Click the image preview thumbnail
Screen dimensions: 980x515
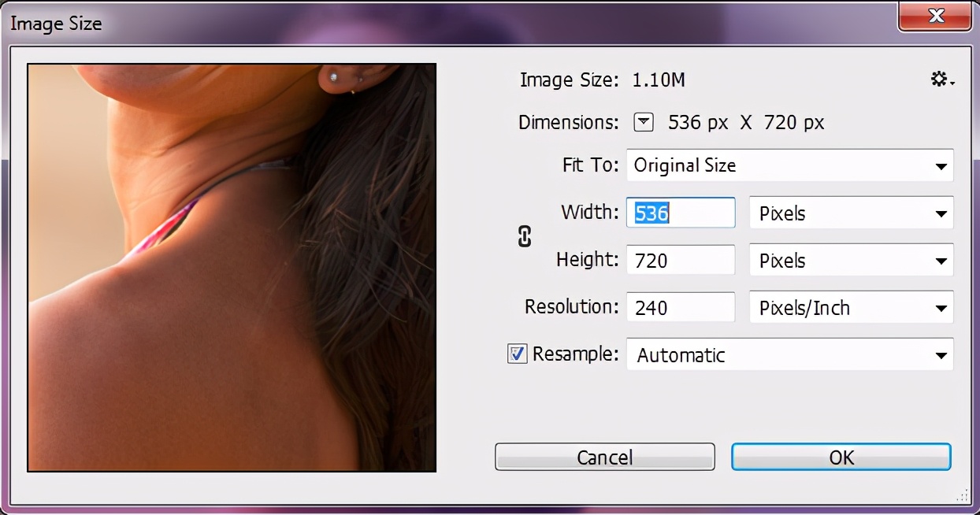232,268
